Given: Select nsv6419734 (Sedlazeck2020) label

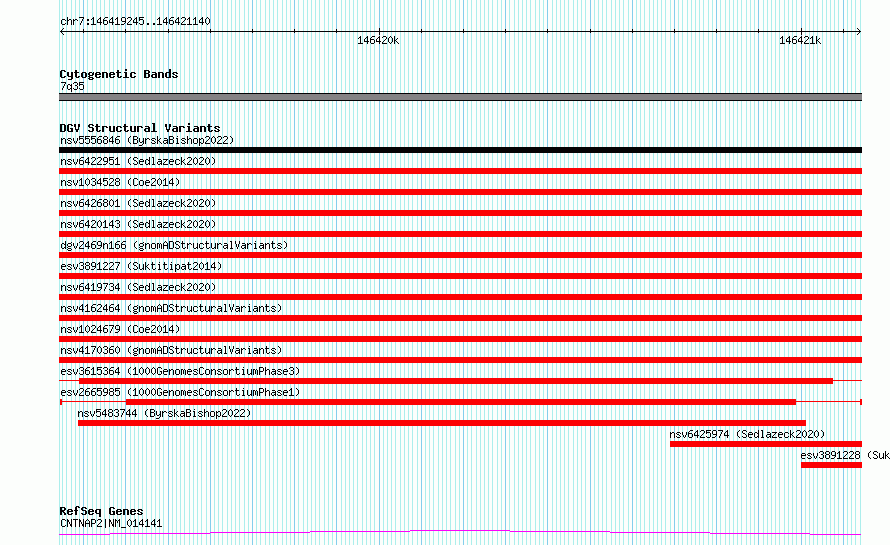Looking at the screenshot, I should point(138,287).
